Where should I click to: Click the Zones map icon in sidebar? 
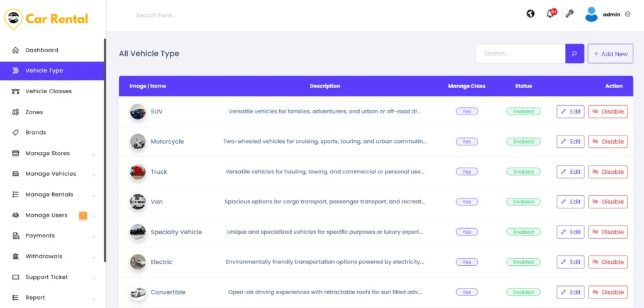(x=16, y=112)
